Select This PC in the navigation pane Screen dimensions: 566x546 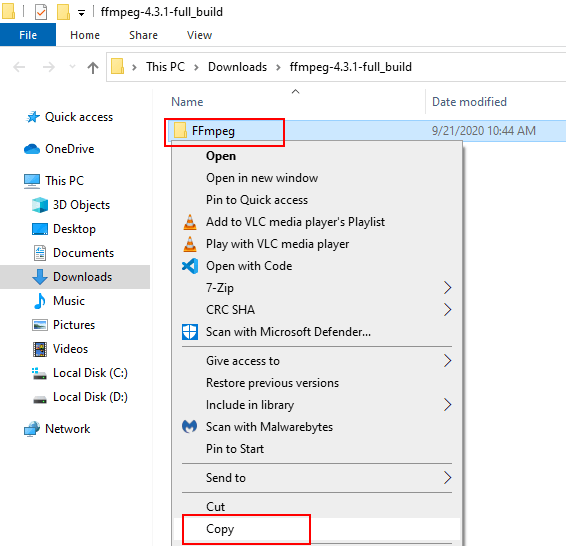(64, 180)
